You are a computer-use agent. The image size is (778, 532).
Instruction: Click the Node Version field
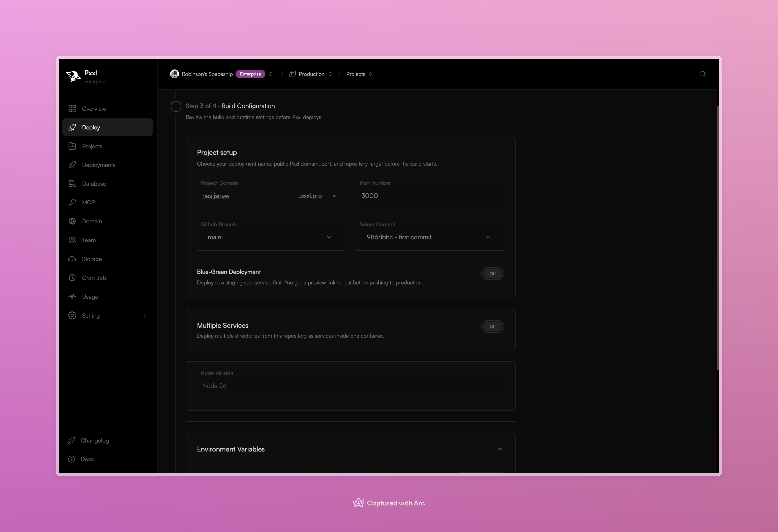pos(350,386)
